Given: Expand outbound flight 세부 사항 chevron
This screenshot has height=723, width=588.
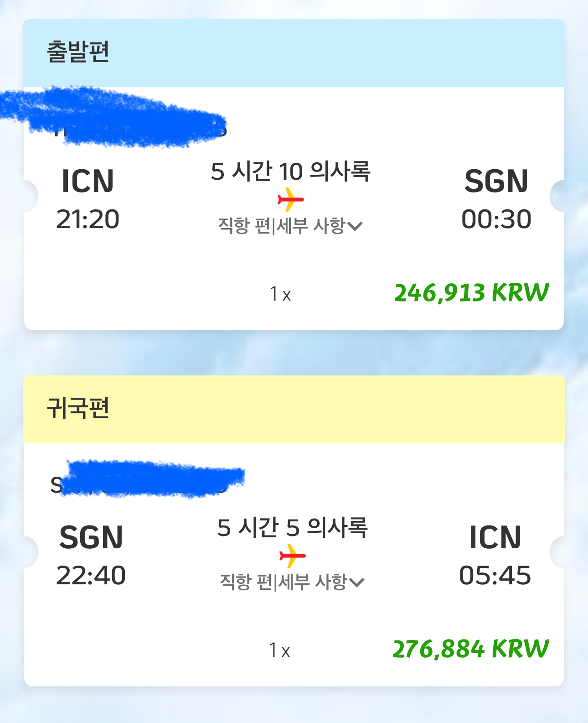Looking at the screenshot, I should (355, 226).
